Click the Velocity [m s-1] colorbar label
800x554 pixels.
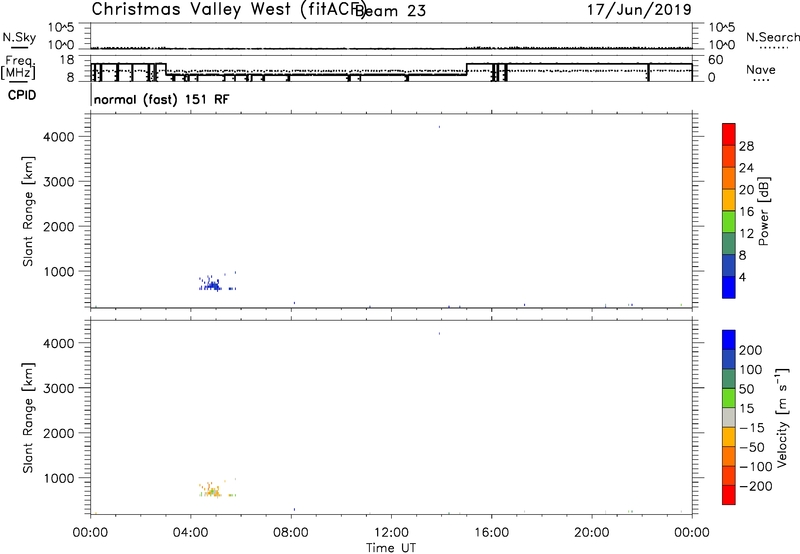click(x=782, y=417)
